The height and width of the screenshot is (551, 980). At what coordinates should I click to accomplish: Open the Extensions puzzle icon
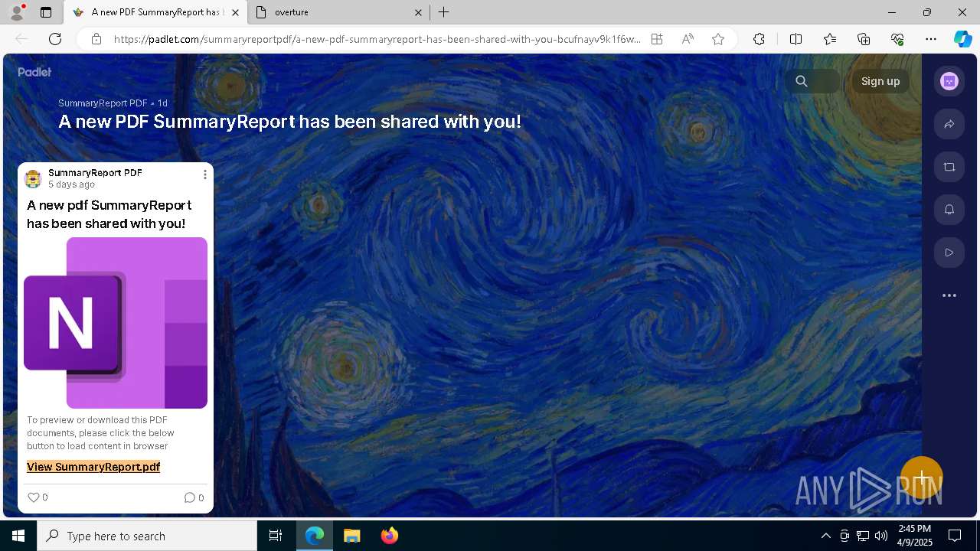(759, 39)
